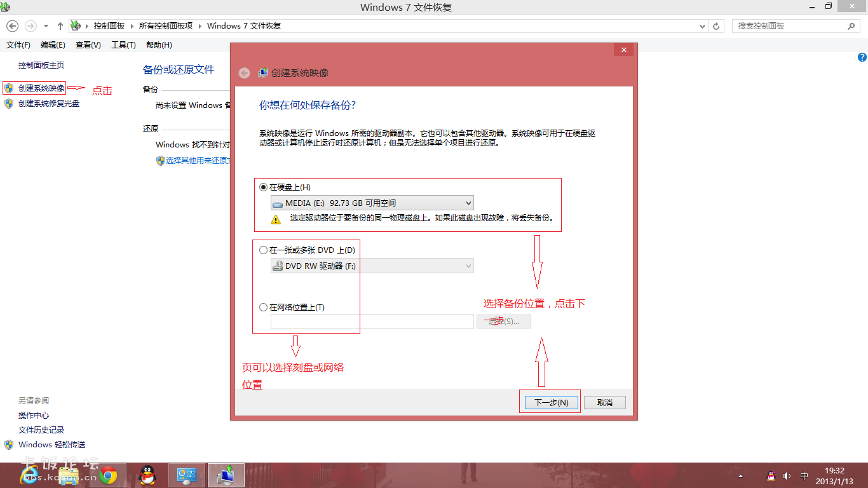Screen dimensions: 868x488
Task: Click the back arrow in the Explorer toolbar
Action: pos(12,26)
